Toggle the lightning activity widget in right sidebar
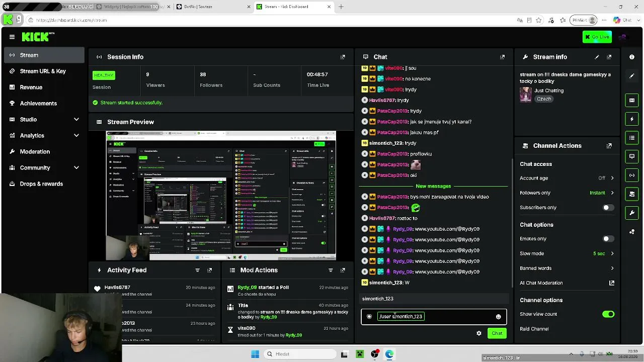Screen dimensions: 644x362 click(x=632, y=119)
